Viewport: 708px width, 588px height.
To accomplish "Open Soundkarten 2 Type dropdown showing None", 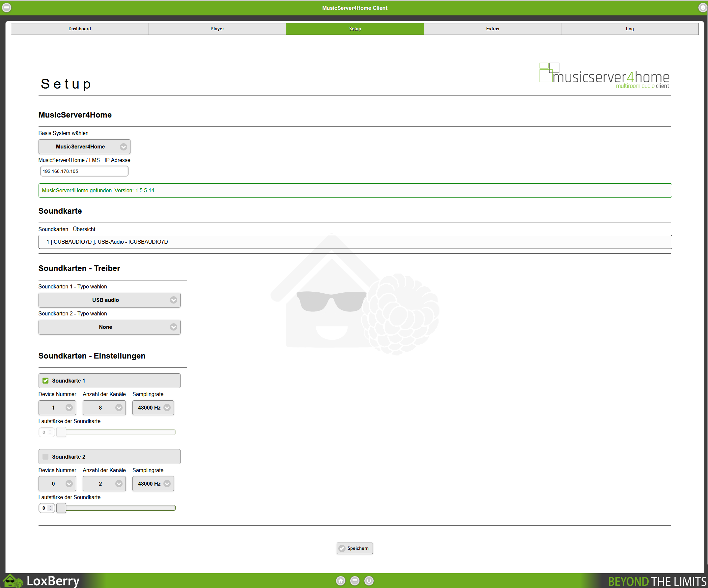I will [109, 327].
